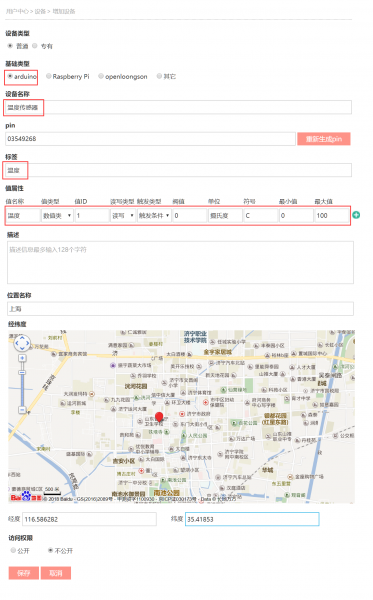Pan the Baidu map upward
This screenshot has height=600, width=373.
pyautogui.click(x=22, y=338)
